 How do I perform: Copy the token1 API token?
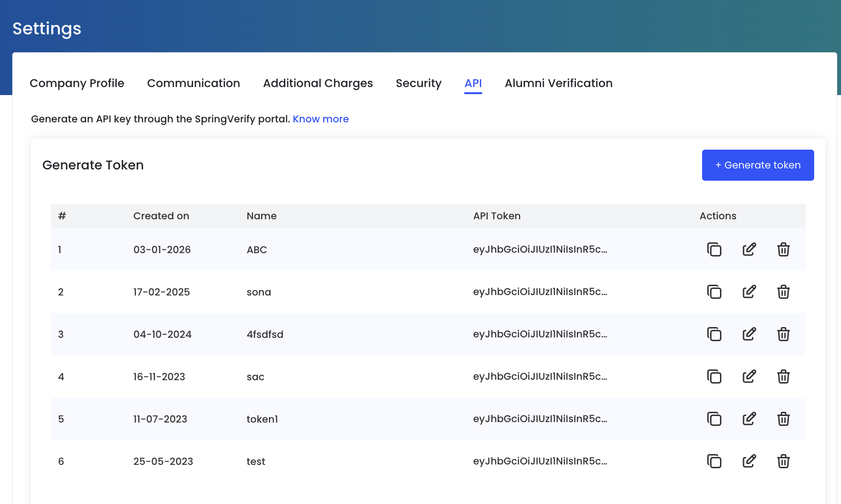tap(714, 419)
